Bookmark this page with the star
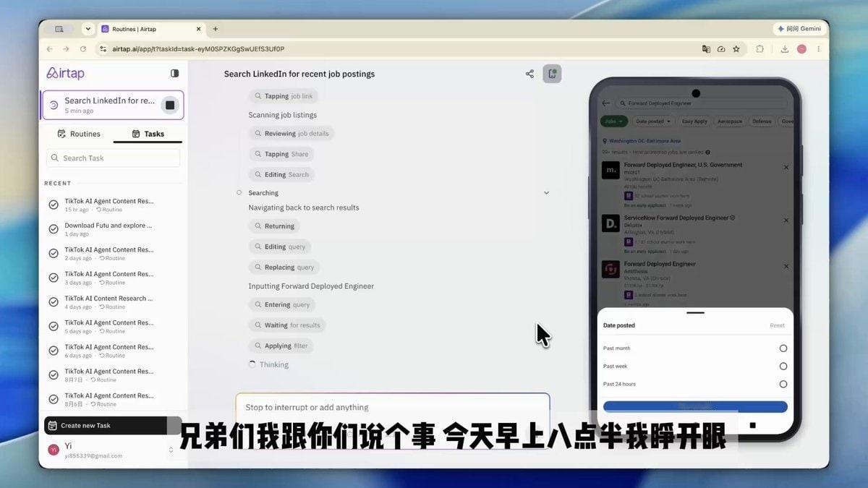Screen dimensions: 868x488 point(736,49)
